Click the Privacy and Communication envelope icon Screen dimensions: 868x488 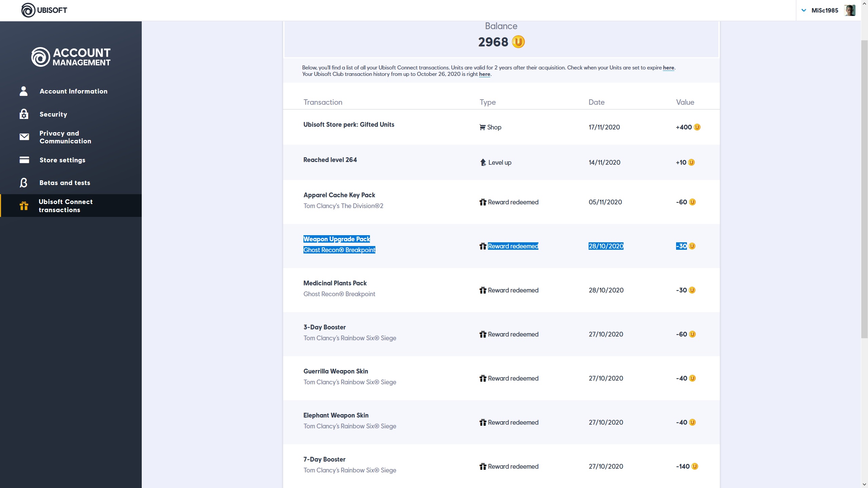coord(24,137)
